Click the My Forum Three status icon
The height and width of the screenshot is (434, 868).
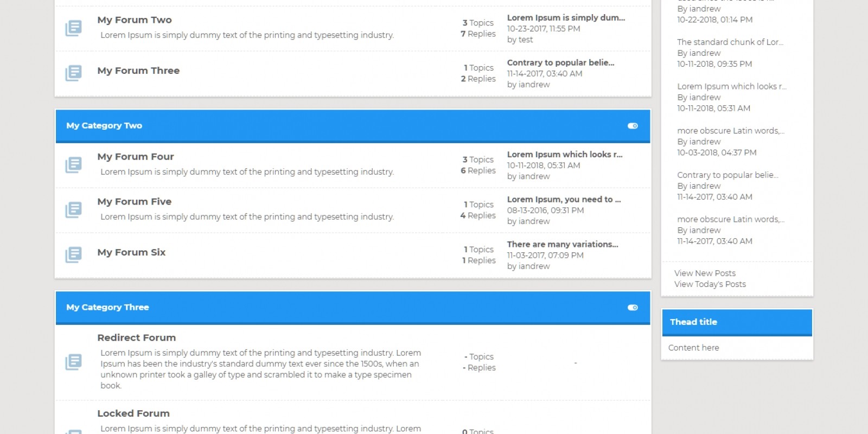pos(73,73)
